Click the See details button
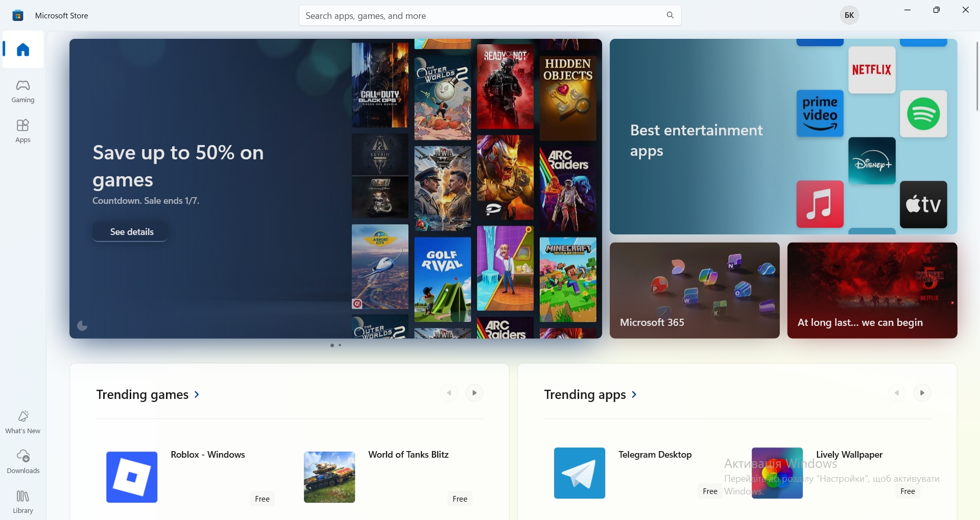The image size is (980, 520). pyautogui.click(x=132, y=232)
